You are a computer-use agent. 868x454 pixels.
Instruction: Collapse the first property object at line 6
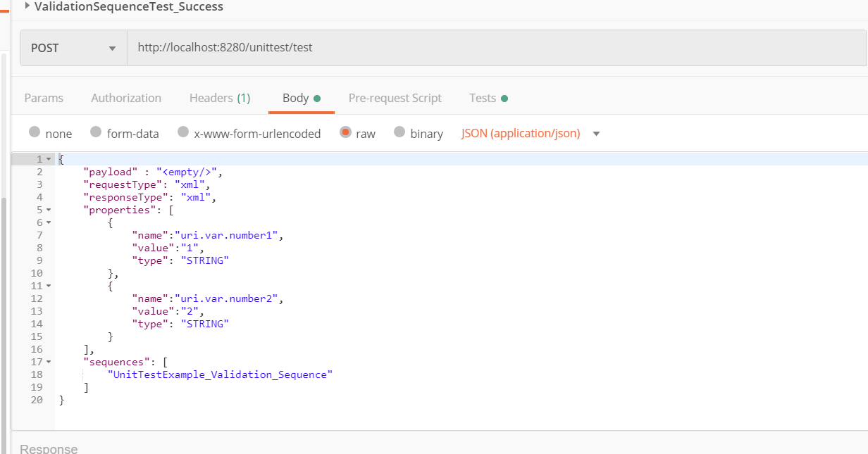point(48,222)
